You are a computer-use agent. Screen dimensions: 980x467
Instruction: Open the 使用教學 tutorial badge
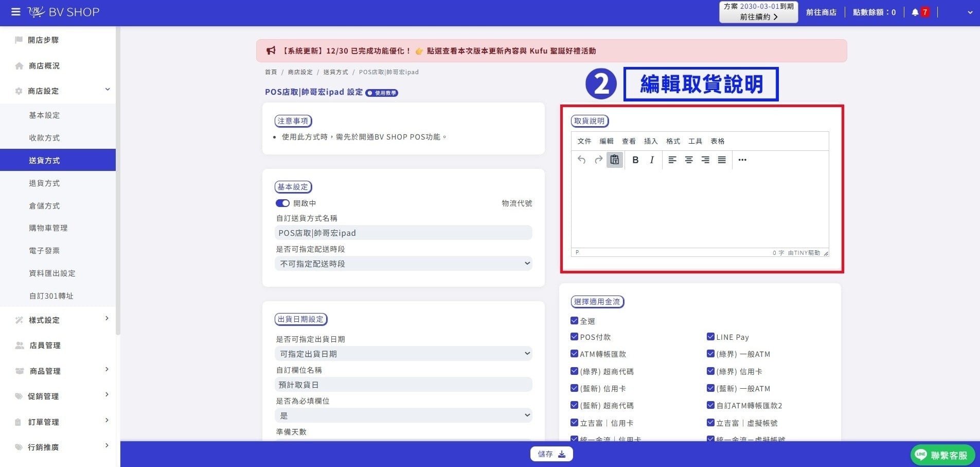(382, 93)
